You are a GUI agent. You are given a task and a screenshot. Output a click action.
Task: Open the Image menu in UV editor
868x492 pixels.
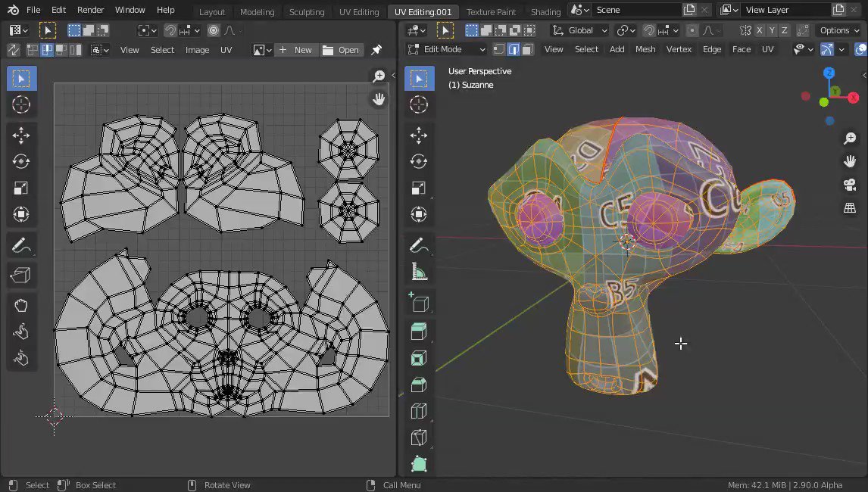pos(197,50)
